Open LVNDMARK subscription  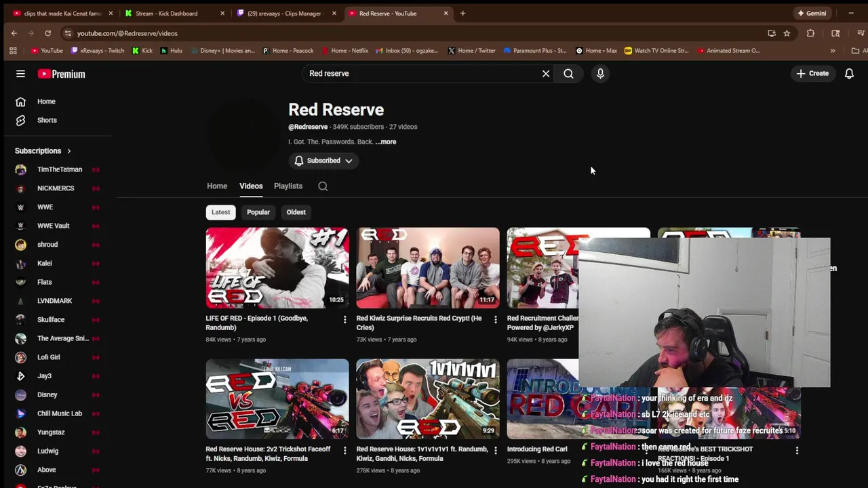(x=56, y=301)
